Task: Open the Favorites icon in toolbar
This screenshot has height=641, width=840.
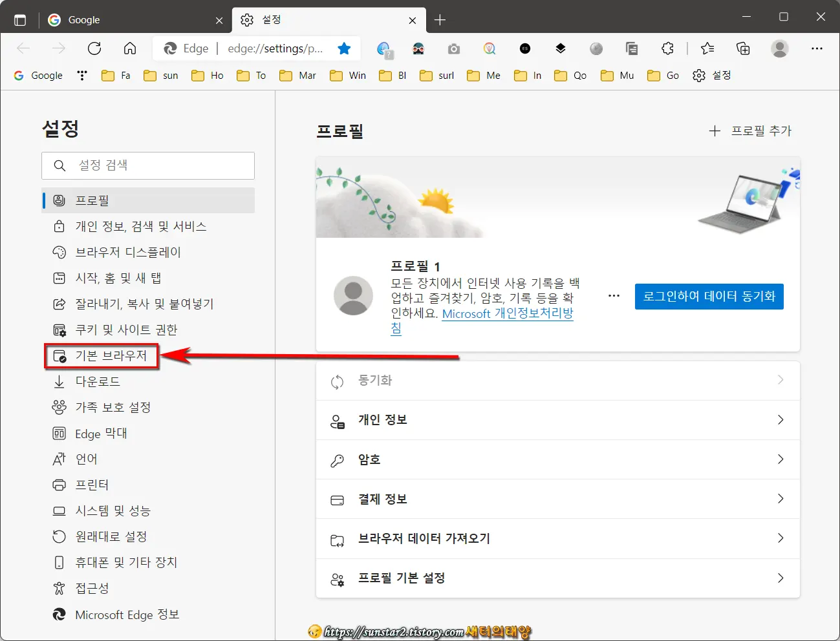Action: (707, 48)
